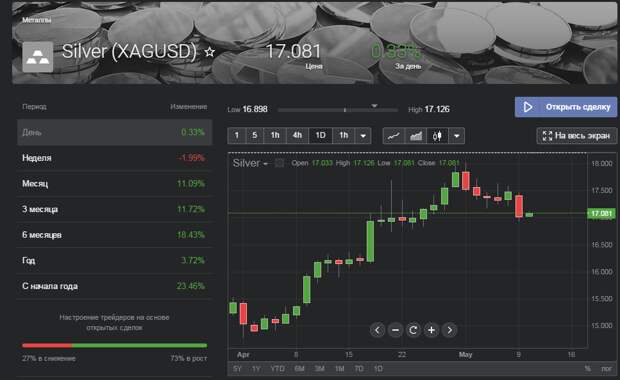Viewport: 620px width, 380px height.
Task: Select the area chart type icon
Action: click(416, 136)
